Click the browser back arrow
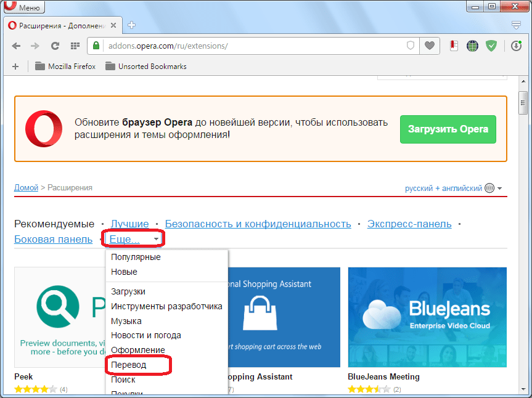Image resolution: width=532 pixels, height=398 pixels. 16,46
